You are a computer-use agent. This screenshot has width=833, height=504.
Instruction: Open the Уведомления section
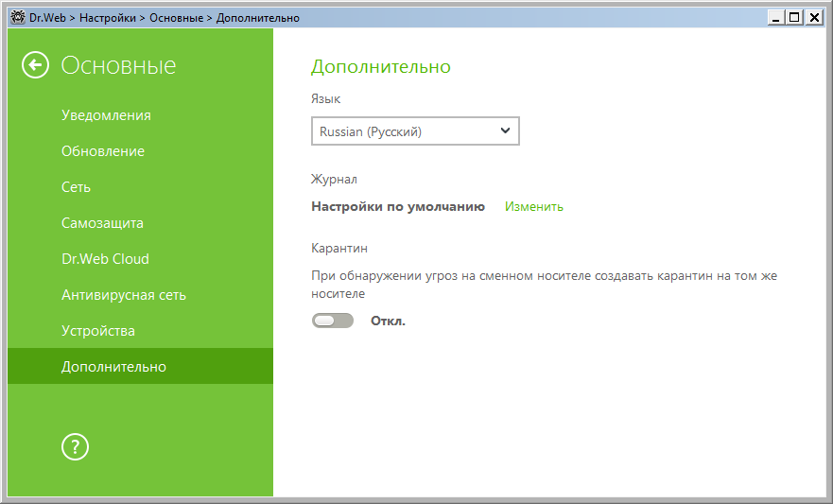coord(106,115)
